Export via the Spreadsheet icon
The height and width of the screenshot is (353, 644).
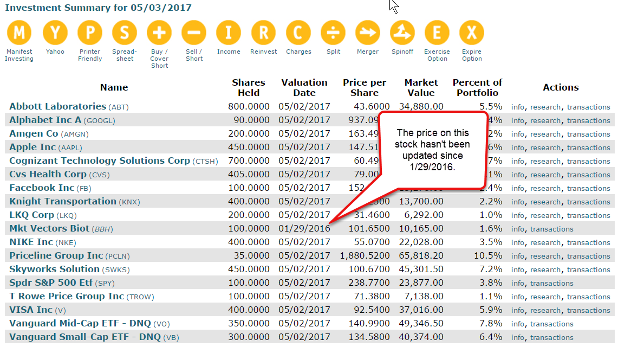tap(125, 33)
